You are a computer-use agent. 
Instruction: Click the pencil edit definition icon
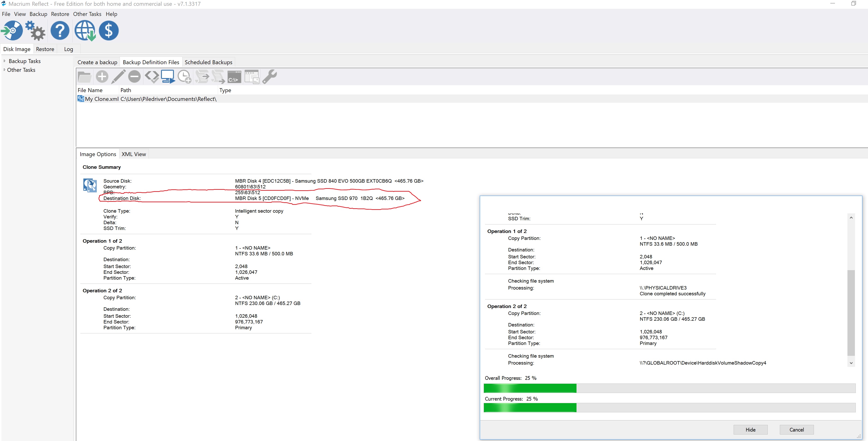point(118,76)
